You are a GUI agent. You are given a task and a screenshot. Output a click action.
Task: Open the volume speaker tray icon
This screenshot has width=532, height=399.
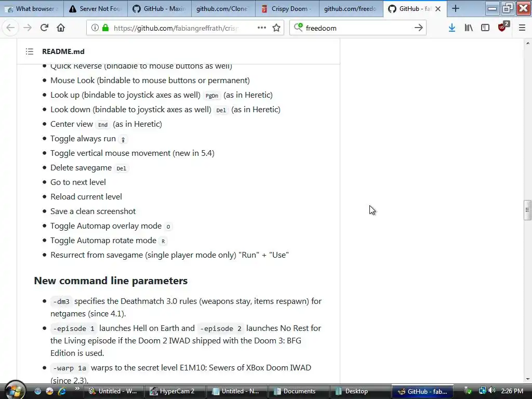point(491,391)
